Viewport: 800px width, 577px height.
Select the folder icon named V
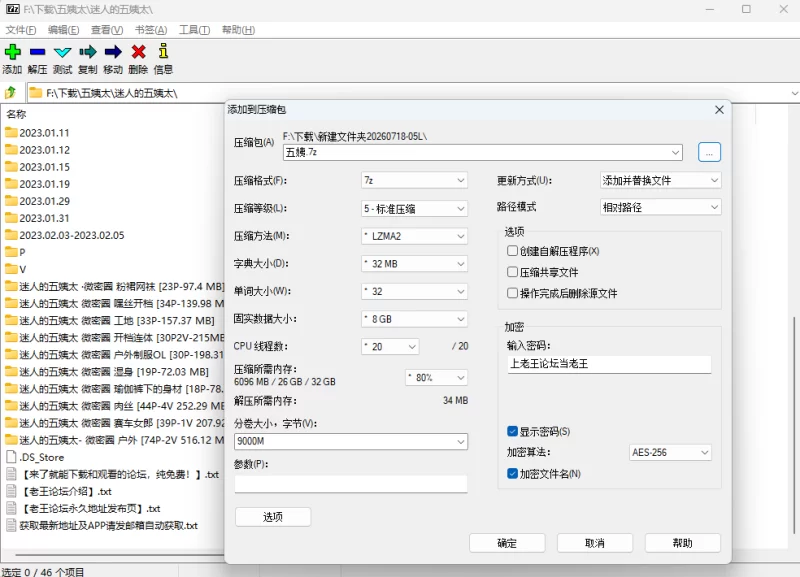(11, 269)
